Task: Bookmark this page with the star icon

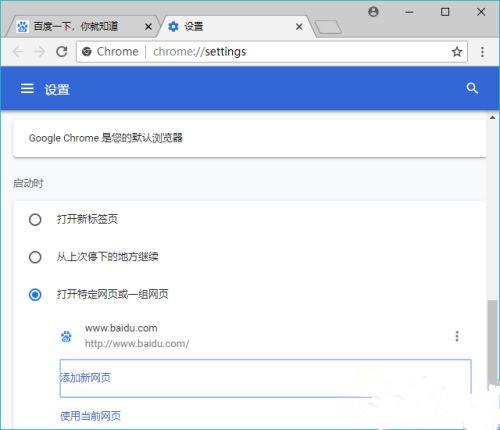Action: click(x=457, y=52)
